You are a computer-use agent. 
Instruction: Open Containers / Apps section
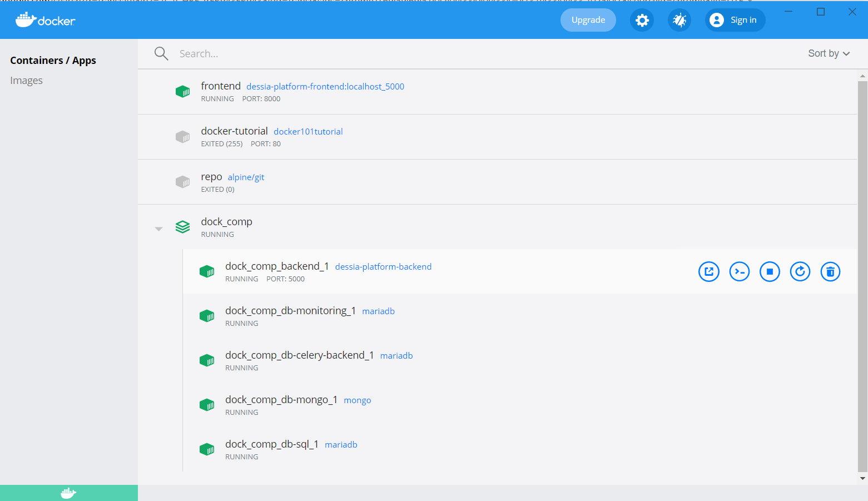53,60
